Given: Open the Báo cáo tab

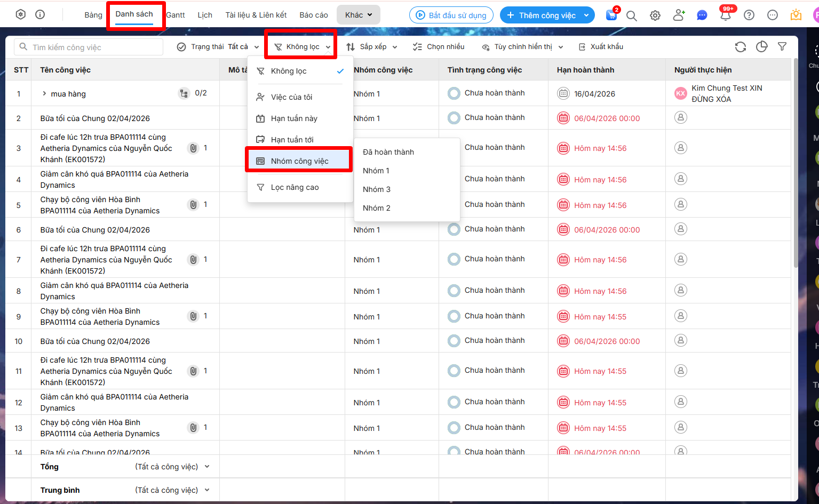Looking at the screenshot, I should click(314, 15).
